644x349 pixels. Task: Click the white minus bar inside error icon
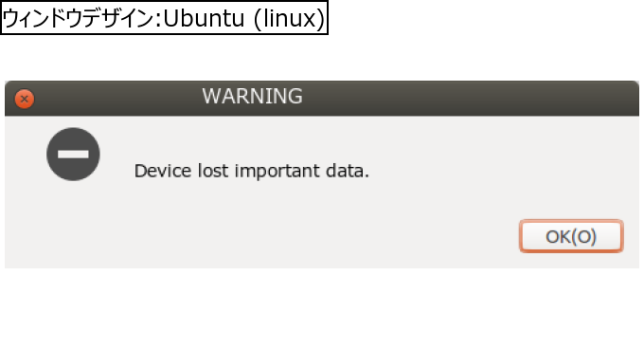73,155
